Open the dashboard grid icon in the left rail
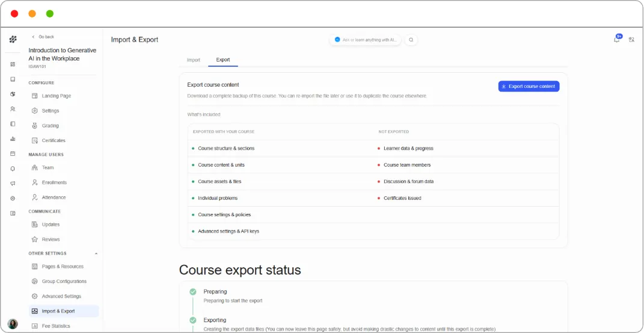Image resolution: width=644 pixels, height=333 pixels. pos(13,64)
